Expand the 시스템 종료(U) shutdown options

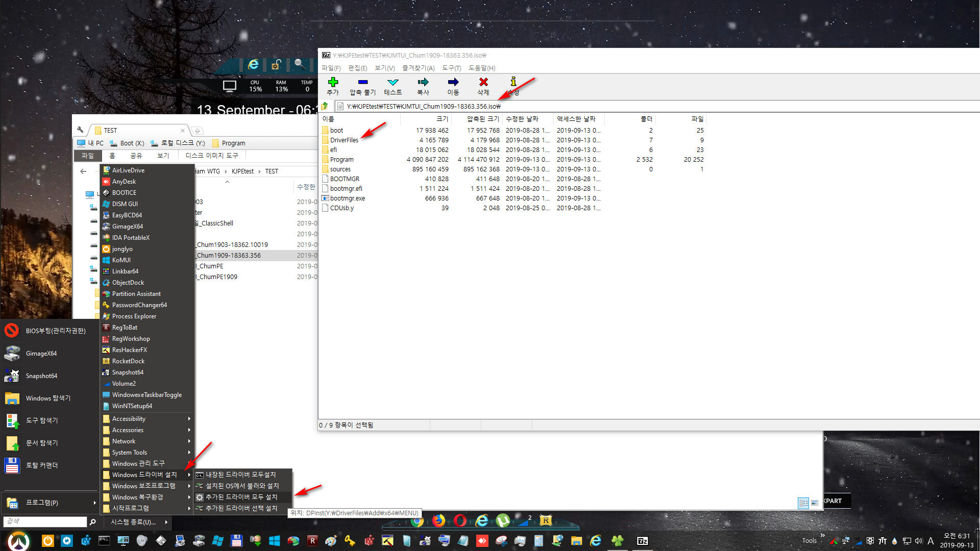coord(138,522)
